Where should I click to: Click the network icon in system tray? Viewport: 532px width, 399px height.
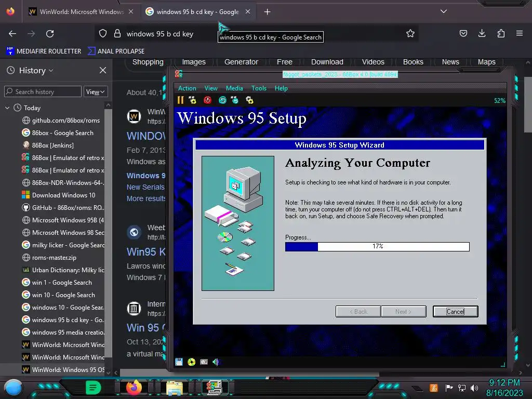coord(462,388)
